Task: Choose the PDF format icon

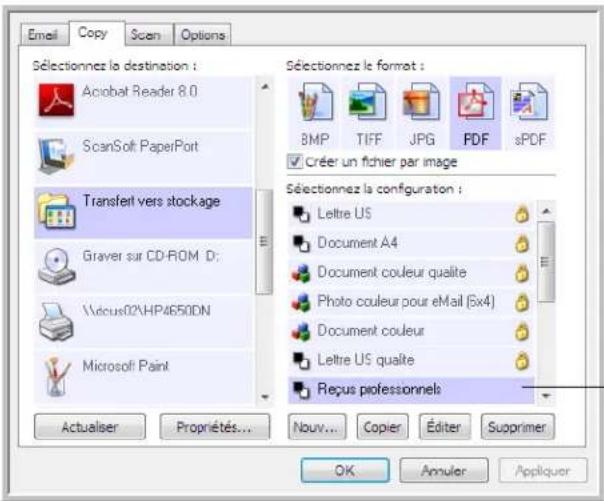Action: click(475, 102)
